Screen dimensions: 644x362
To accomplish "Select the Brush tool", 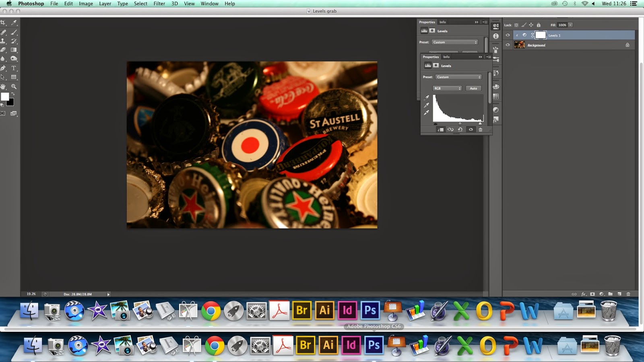I will pos(14,32).
